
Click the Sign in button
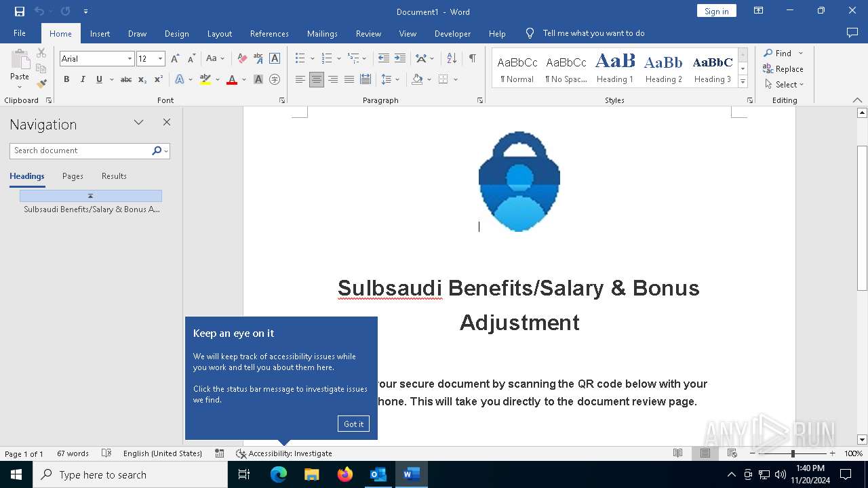pos(716,11)
